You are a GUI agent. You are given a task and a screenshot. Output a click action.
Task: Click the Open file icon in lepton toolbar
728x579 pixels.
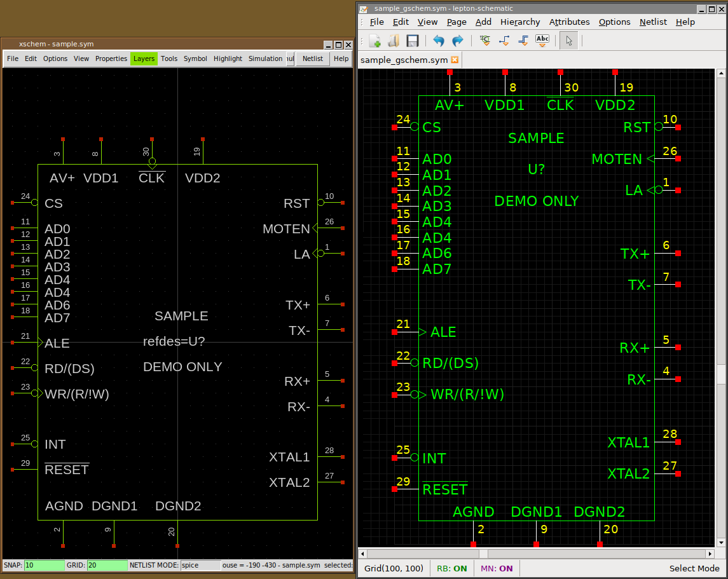coord(394,41)
